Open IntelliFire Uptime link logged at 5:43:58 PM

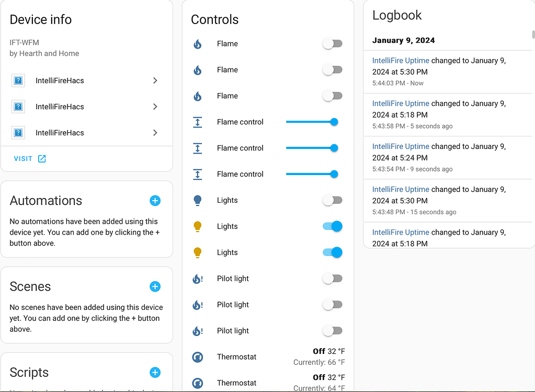(x=401, y=103)
